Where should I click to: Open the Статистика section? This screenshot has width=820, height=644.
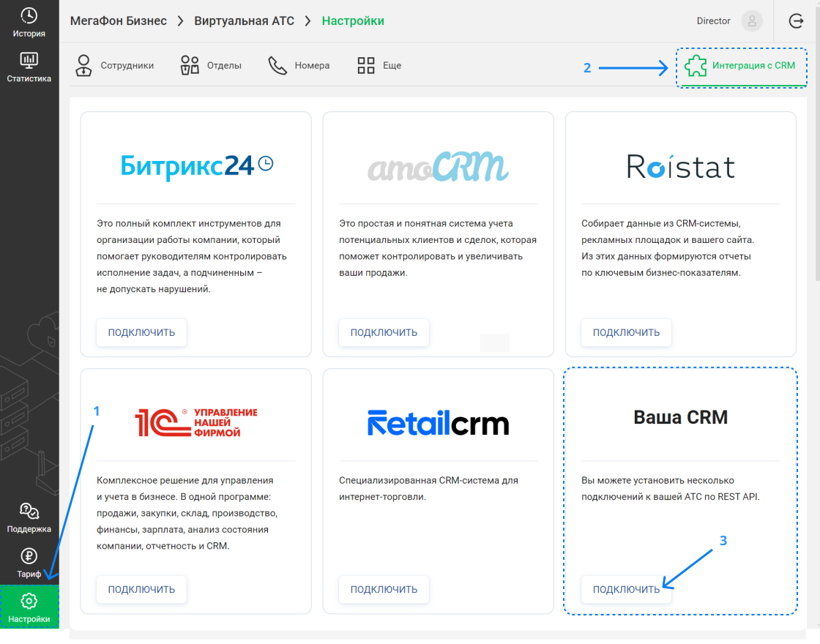pos(29,66)
